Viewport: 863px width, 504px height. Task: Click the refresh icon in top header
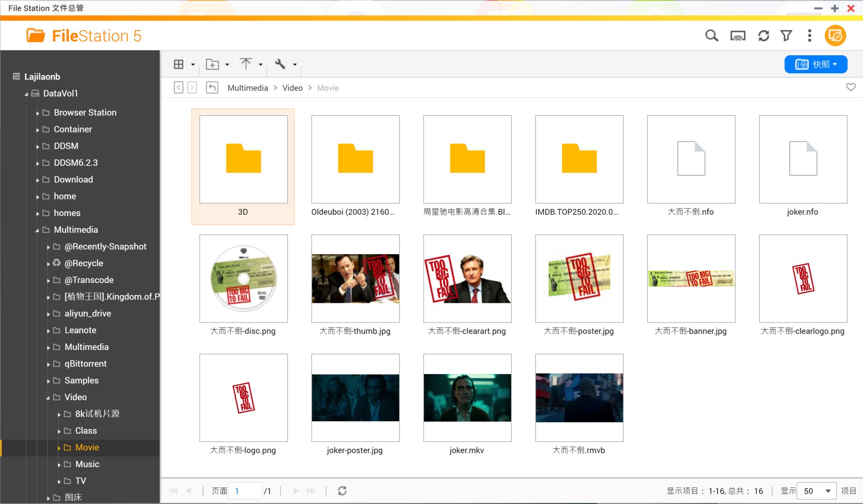[763, 35]
